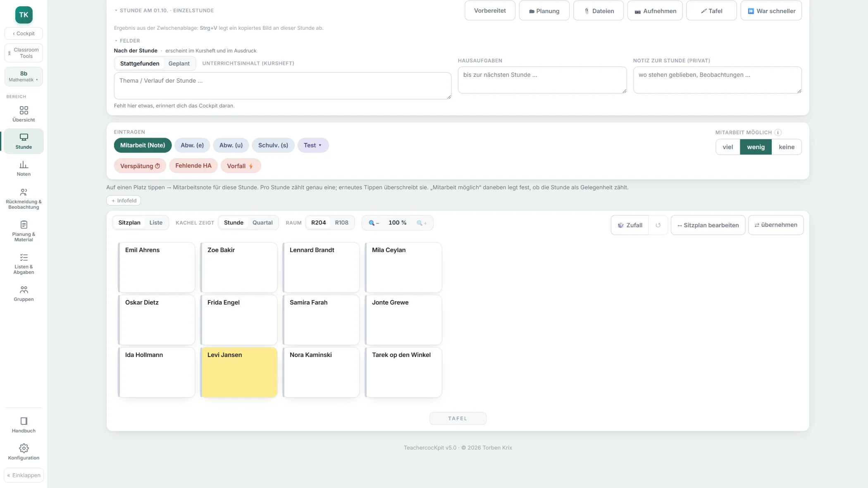Open the Noten chart icon
This screenshot has width=868, height=488.
click(x=24, y=165)
